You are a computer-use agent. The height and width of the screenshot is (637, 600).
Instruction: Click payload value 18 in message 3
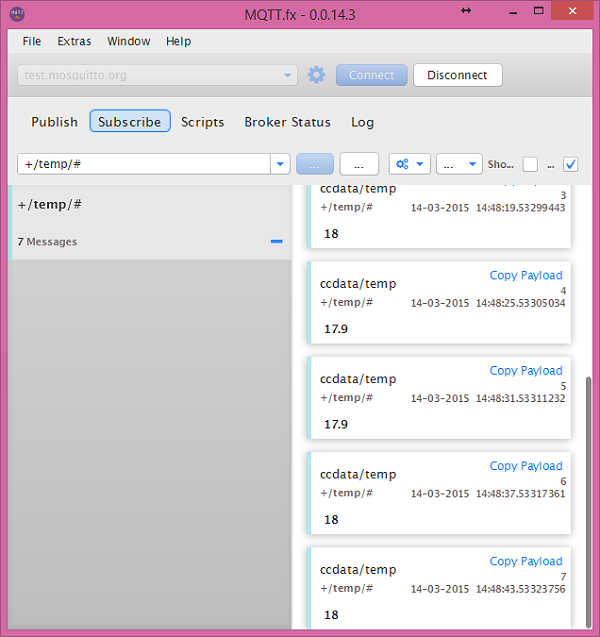[x=331, y=234]
